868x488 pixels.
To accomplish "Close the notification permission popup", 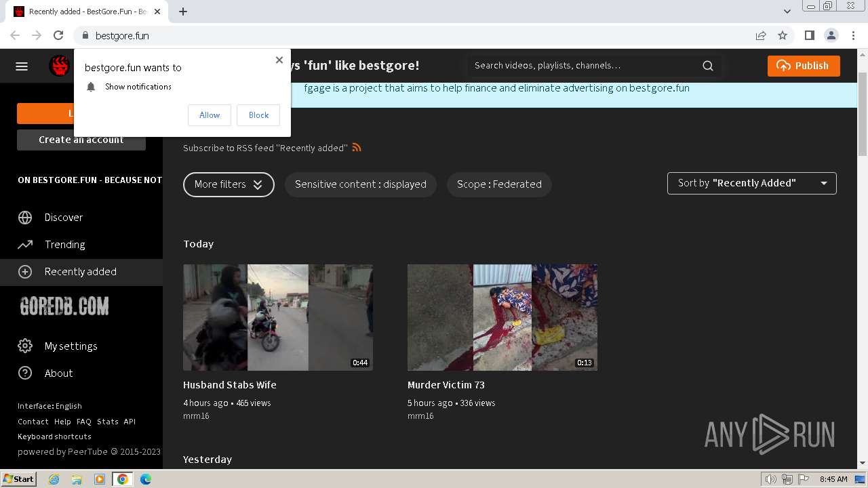I will 279,60.
